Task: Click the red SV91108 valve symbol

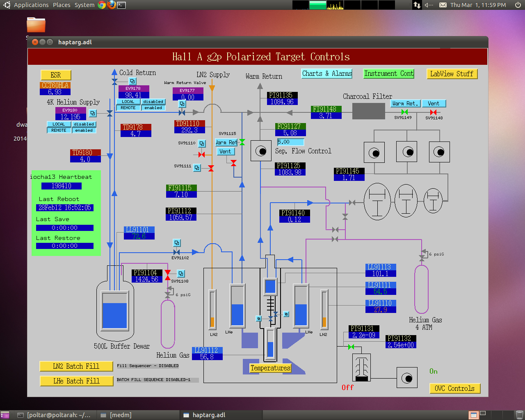Action: 167,275
